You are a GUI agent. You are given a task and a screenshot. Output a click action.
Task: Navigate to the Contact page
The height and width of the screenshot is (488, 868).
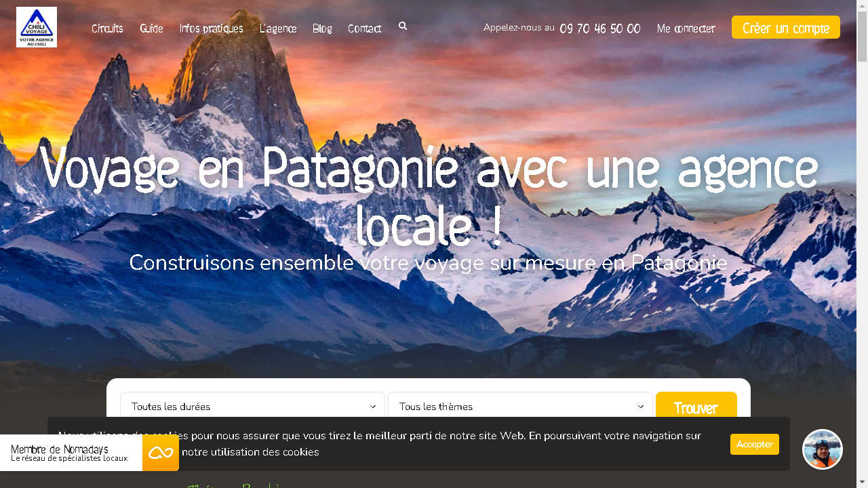click(x=364, y=28)
